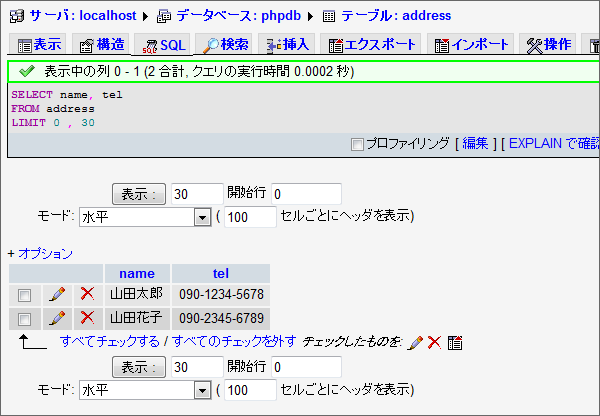The height and width of the screenshot is (416, 600).
Task: Open the upper モード dropdown showing 水平
Action: point(145,217)
